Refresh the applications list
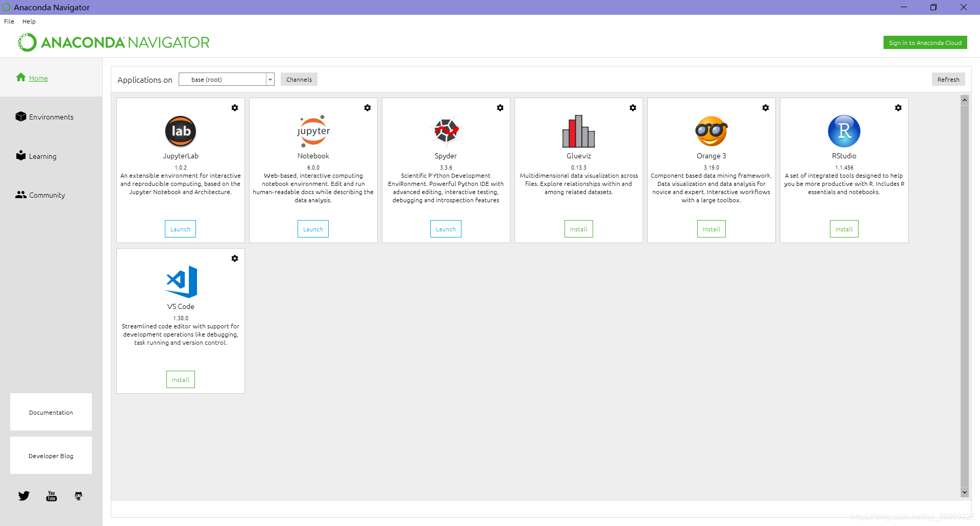Image resolution: width=980 pixels, height=526 pixels. [948, 79]
